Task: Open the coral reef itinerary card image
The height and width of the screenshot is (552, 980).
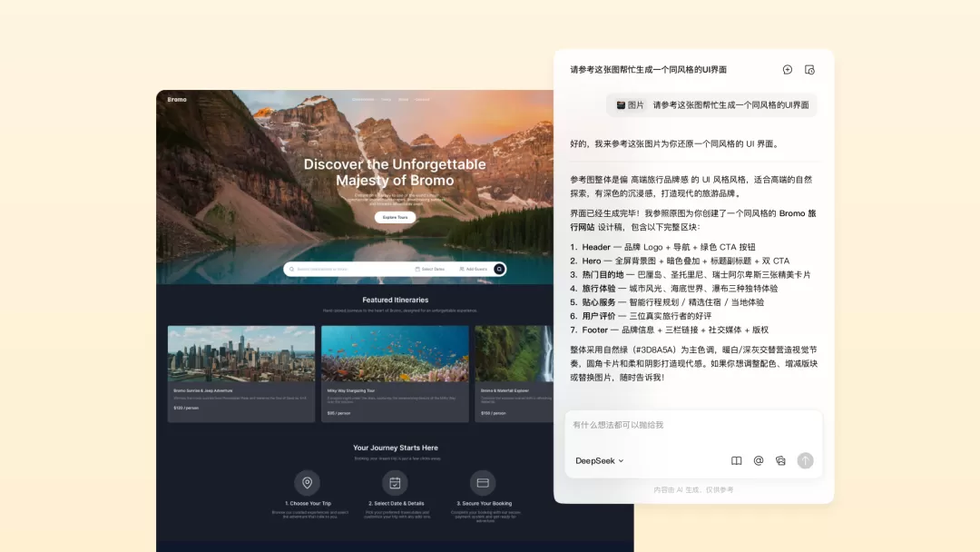Action: pos(395,353)
